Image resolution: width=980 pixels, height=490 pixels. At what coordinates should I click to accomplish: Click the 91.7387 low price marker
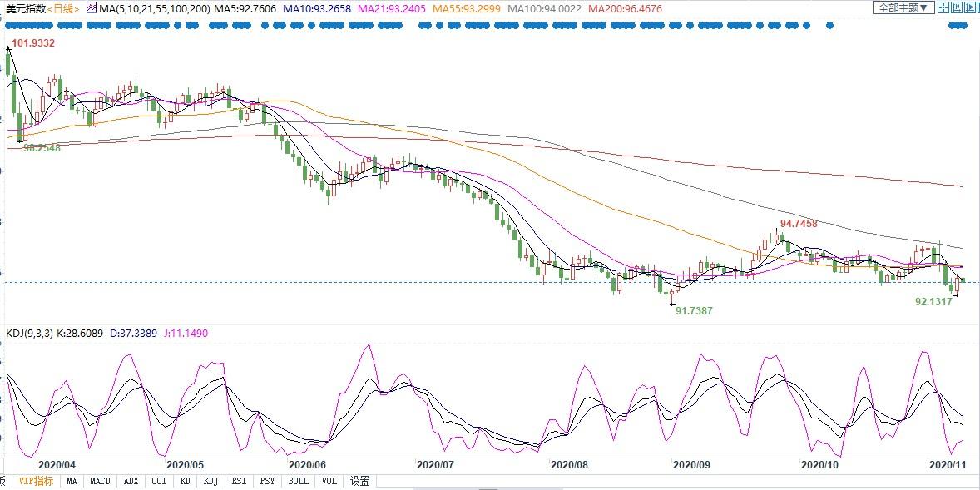[x=694, y=310]
